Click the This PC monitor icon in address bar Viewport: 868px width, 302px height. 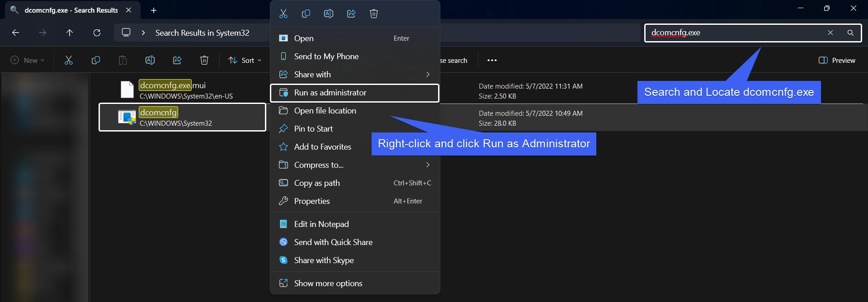126,33
